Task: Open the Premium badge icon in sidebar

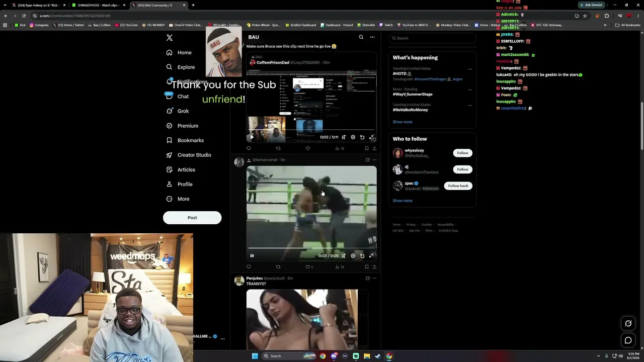Action: click(170, 126)
